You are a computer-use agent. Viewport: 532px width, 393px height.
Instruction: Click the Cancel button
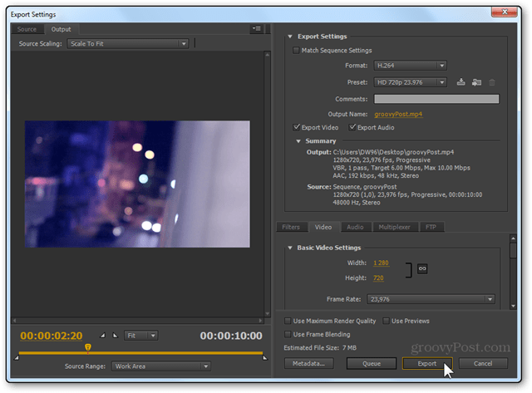(x=483, y=363)
